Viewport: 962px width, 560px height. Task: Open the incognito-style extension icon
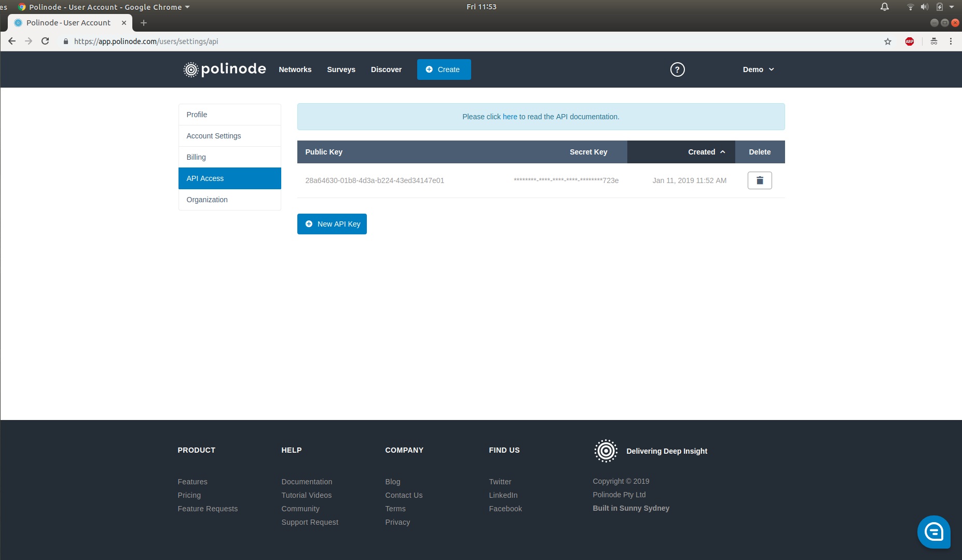[934, 41]
